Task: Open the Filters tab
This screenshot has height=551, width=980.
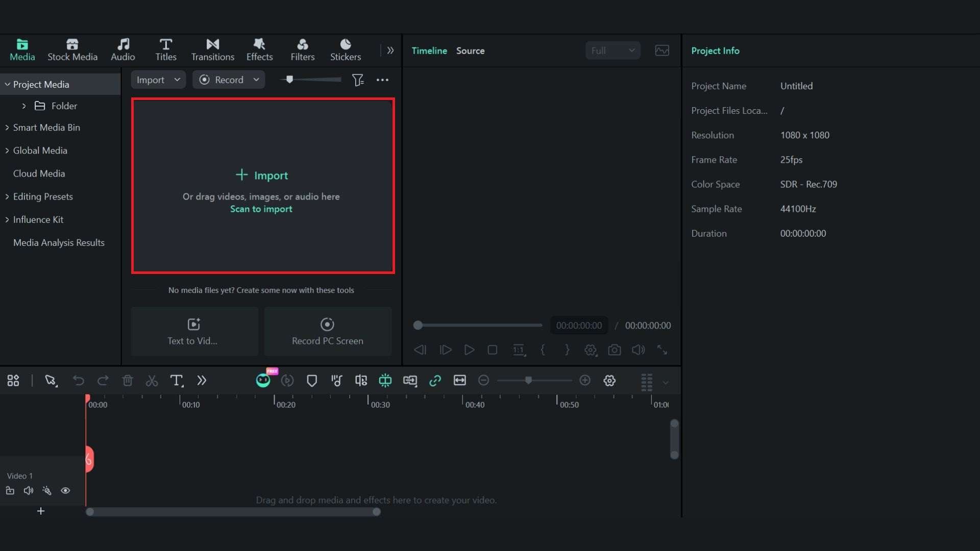Action: click(x=303, y=50)
